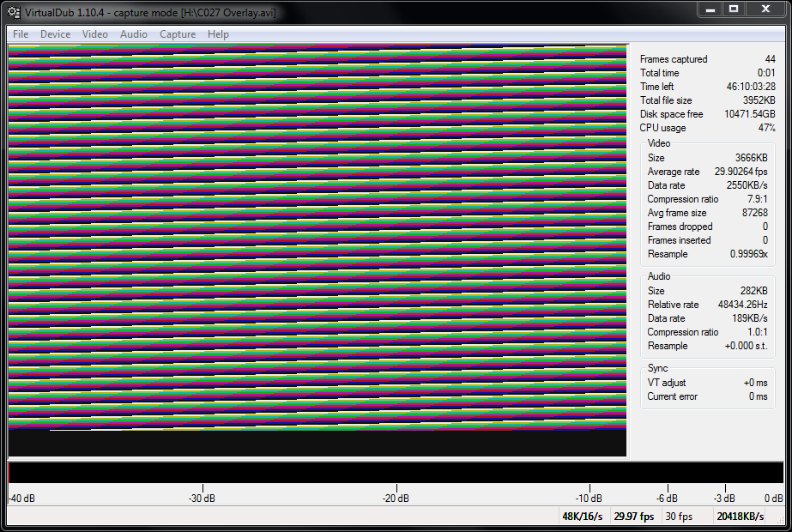Click the audio level meter bar
This screenshot has width=792, height=532.
[396, 473]
